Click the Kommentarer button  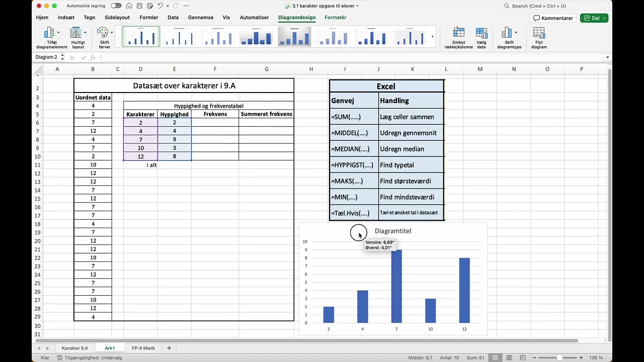553,18
